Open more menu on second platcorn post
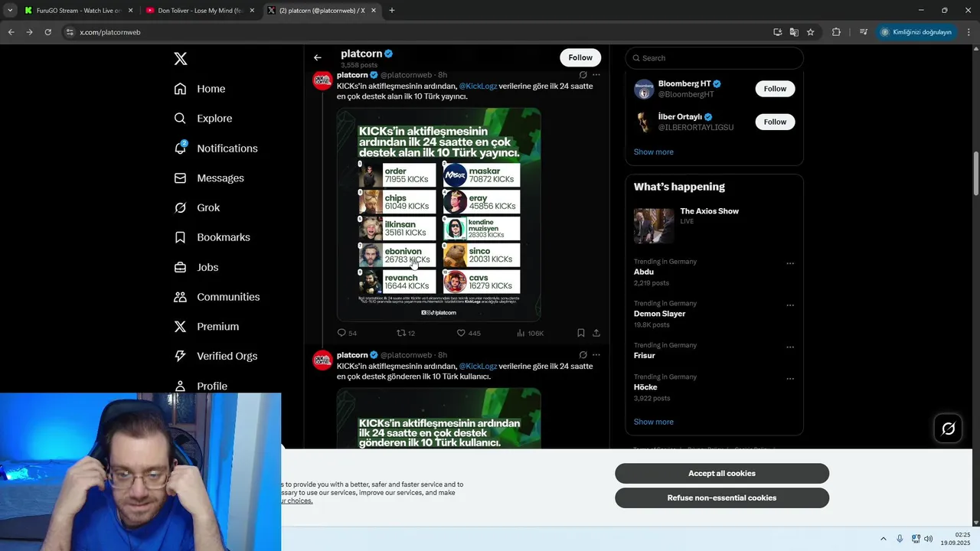Image resolution: width=980 pixels, height=551 pixels. point(596,355)
